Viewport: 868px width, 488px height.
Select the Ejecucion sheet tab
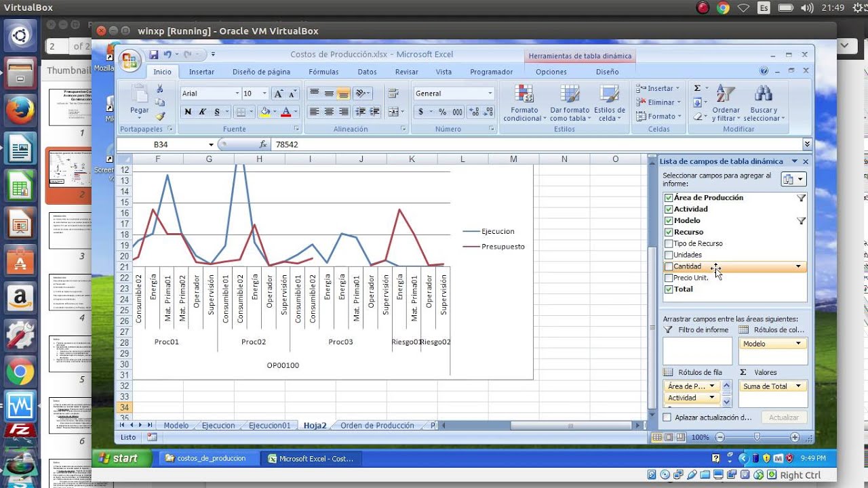click(x=218, y=426)
